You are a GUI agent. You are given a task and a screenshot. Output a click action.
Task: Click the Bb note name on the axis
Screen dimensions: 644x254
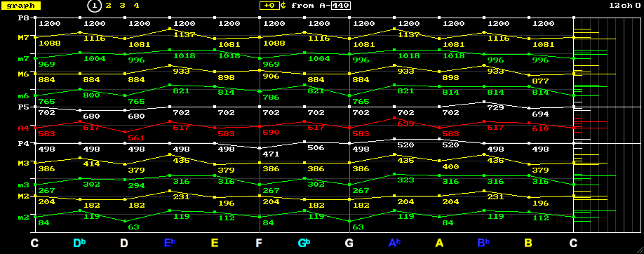tap(484, 243)
